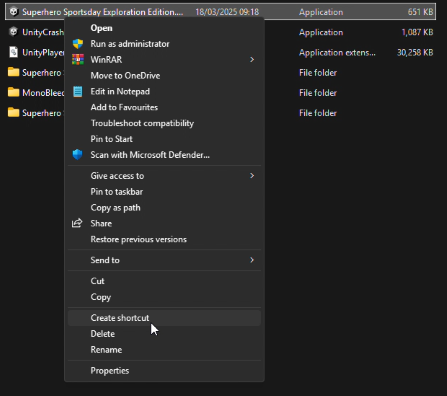Screen dimensions: 447x396
Task: Select the MonoBleed folder name
Action: pyautogui.click(x=43, y=92)
